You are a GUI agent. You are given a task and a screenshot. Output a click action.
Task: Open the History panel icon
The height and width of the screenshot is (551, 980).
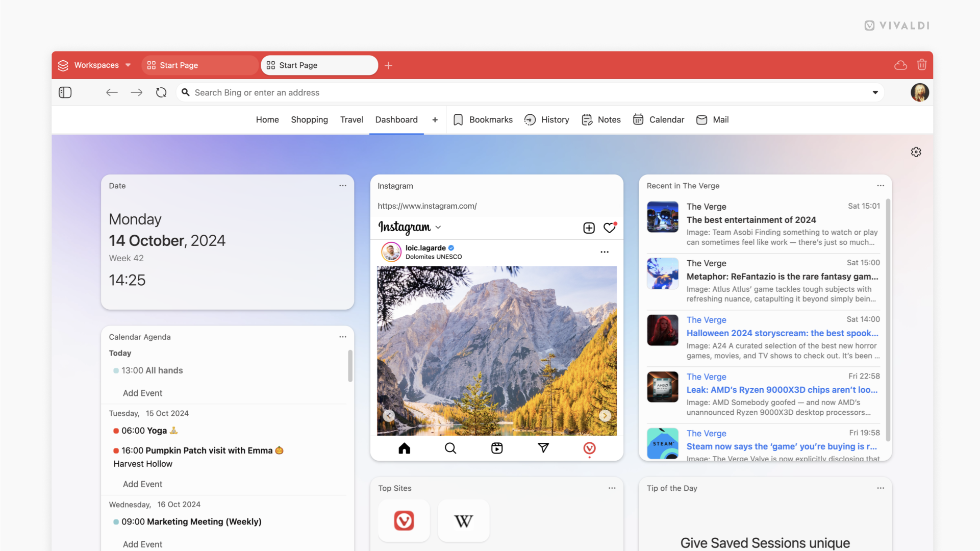[x=530, y=119]
